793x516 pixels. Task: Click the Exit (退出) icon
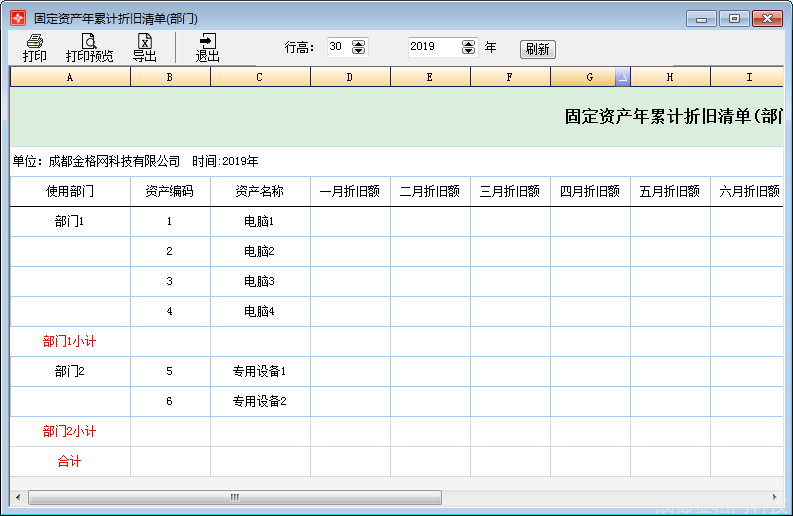207,42
